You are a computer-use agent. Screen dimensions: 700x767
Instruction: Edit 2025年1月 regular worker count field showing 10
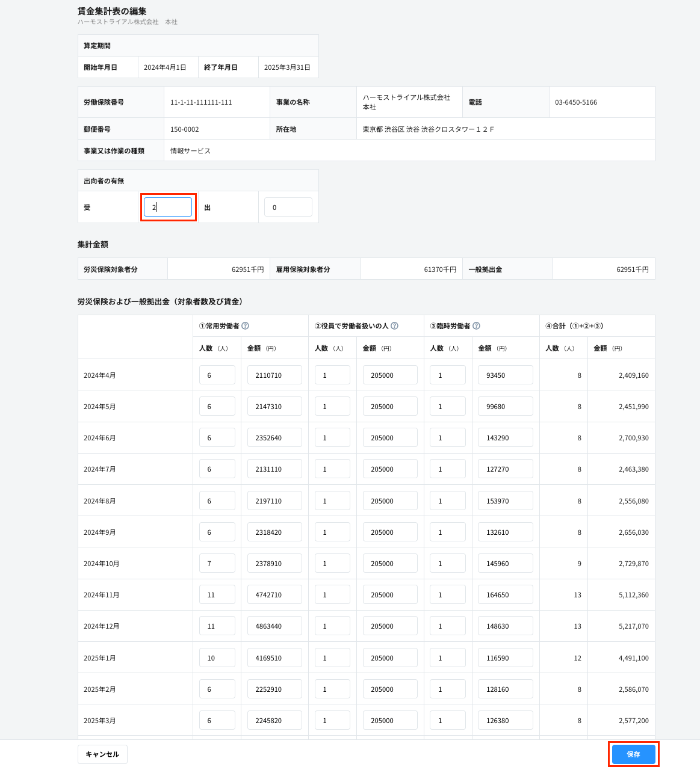217,658
